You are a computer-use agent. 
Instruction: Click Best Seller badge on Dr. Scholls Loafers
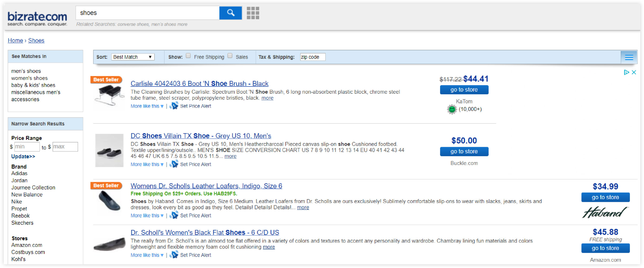coord(106,186)
